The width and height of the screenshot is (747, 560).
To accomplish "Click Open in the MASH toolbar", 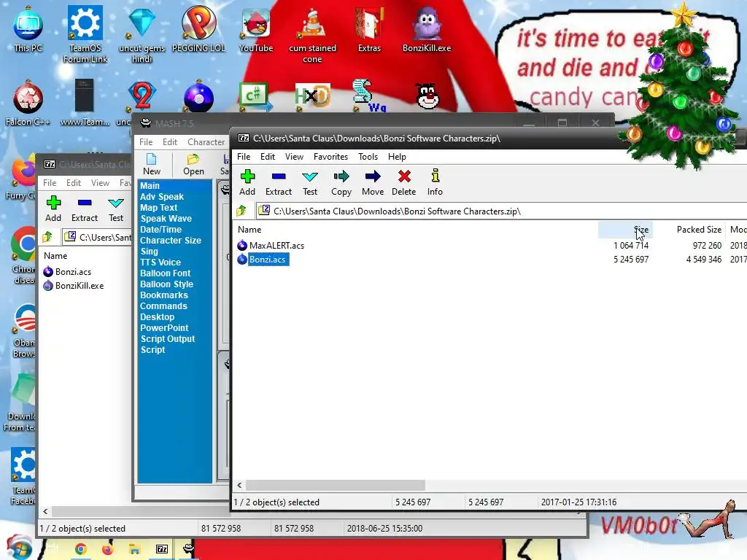I will (193, 165).
